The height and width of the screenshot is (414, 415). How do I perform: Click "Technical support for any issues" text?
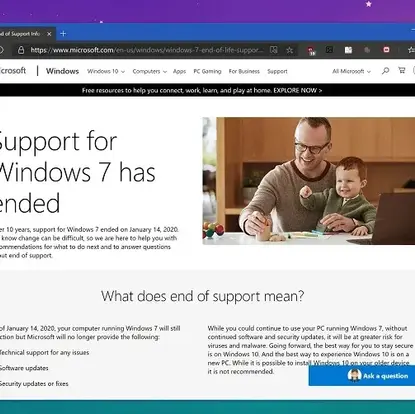tap(44, 352)
